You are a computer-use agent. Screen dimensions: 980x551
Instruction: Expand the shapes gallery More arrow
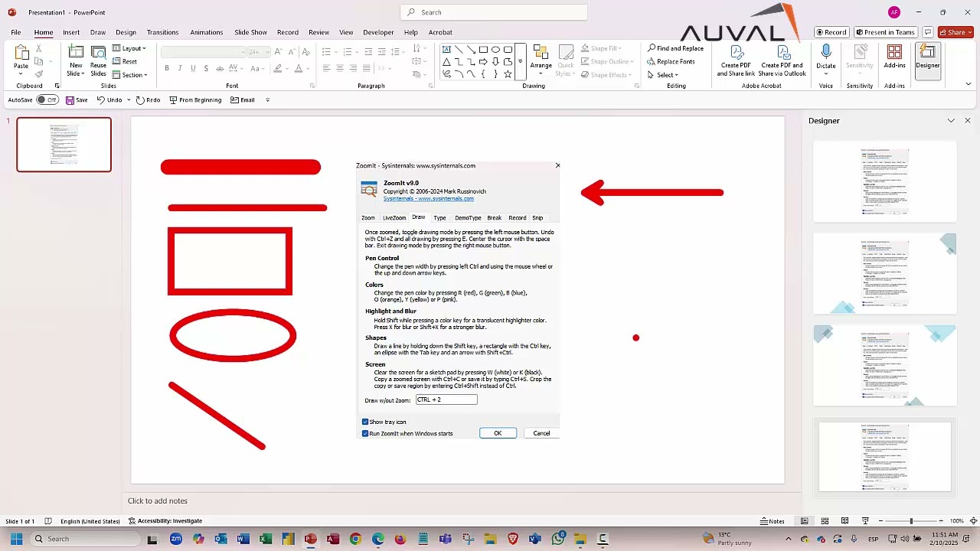click(x=520, y=61)
